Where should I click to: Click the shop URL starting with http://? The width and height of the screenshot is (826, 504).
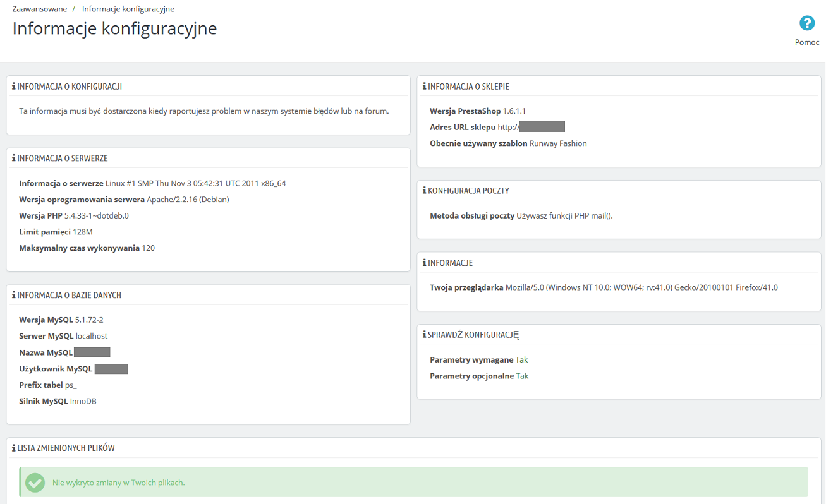[x=531, y=127]
